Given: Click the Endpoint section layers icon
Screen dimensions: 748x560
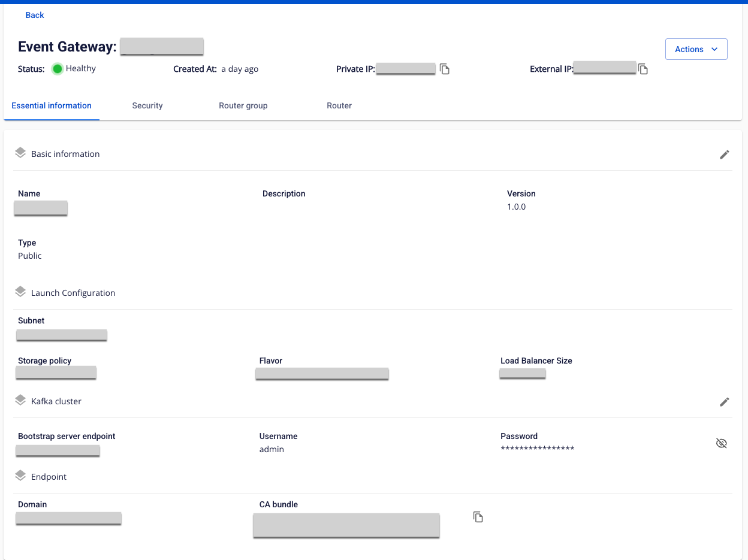Looking at the screenshot, I should (20, 476).
